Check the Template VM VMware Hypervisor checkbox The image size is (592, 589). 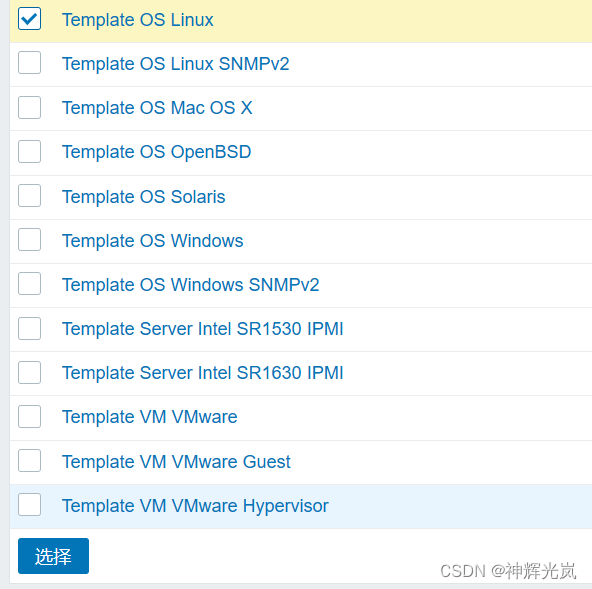point(29,504)
